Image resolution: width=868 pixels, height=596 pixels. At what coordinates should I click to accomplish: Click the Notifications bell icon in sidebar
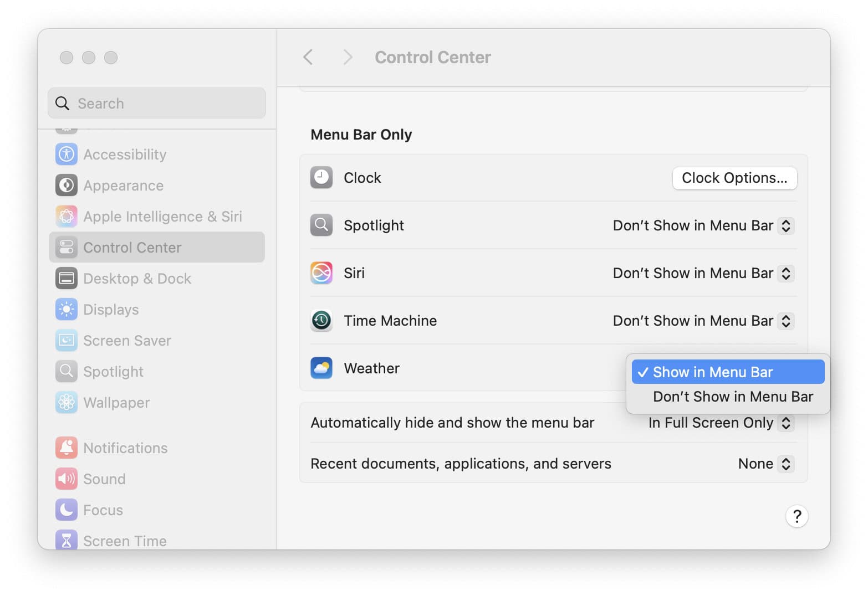[x=66, y=448]
